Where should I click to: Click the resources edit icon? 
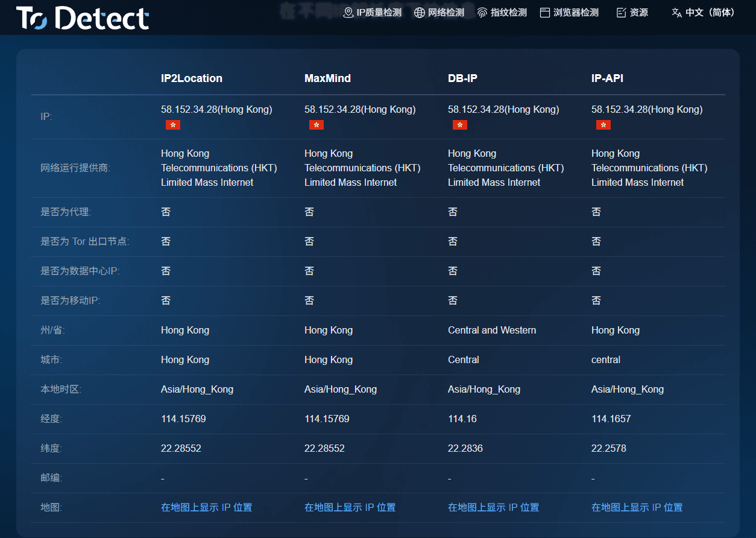(x=622, y=13)
